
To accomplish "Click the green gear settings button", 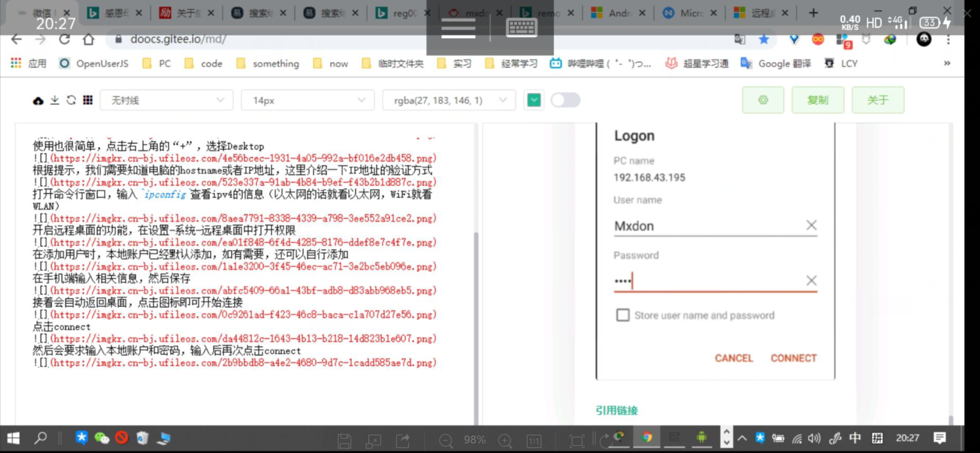I will pyautogui.click(x=763, y=100).
